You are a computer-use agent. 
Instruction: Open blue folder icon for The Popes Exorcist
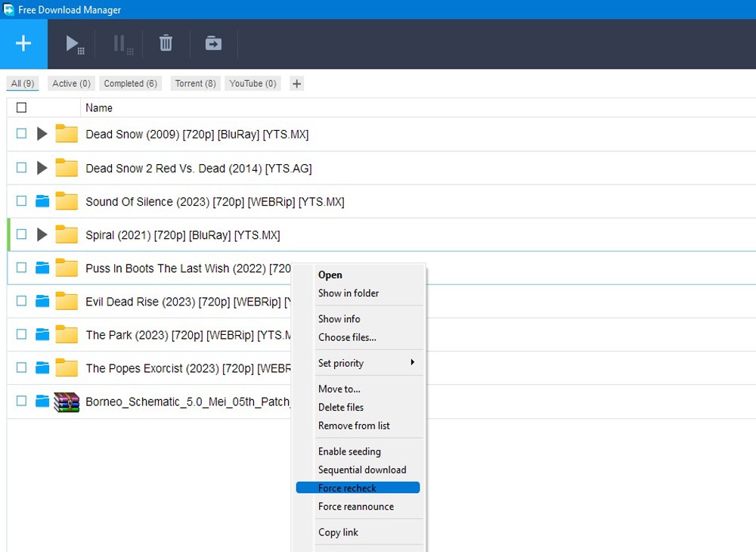pyautogui.click(x=42, y=367)
